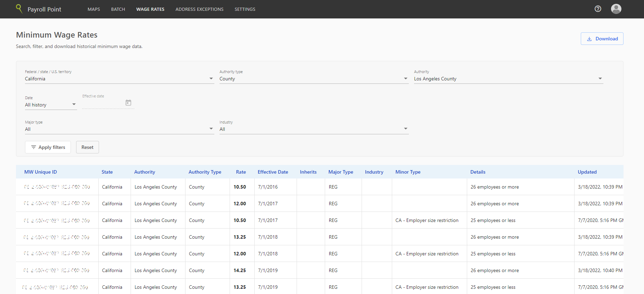Reset all filter selections
Viewport: 644px width, 294px height.
(x=87, y=147)
